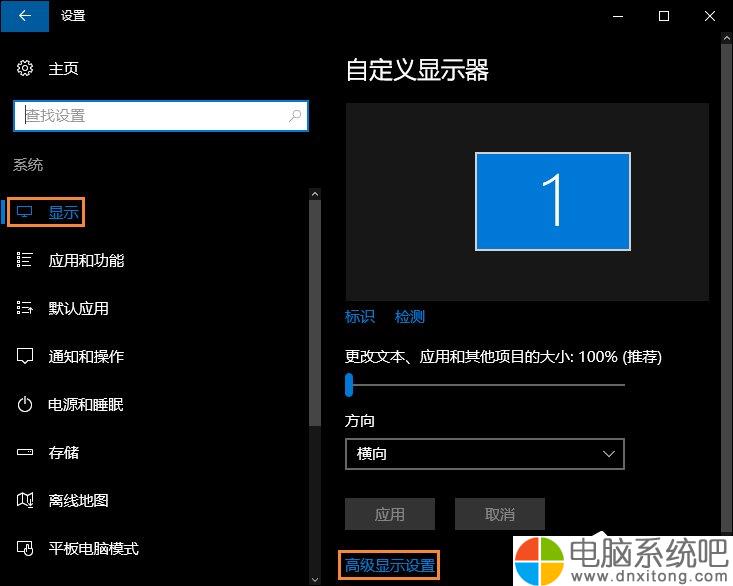733x586 pixels.
Task: Click sidebar scrollbar up arrow
Action: (315, 193)
